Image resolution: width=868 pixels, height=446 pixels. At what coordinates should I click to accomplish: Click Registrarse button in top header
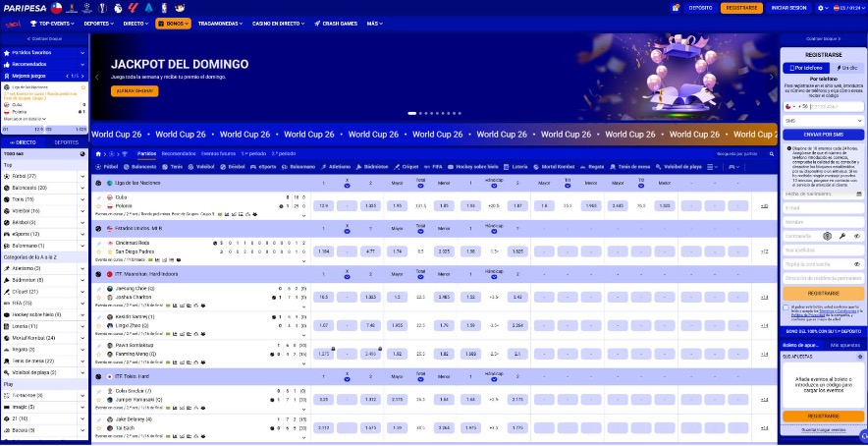[741, 8]
